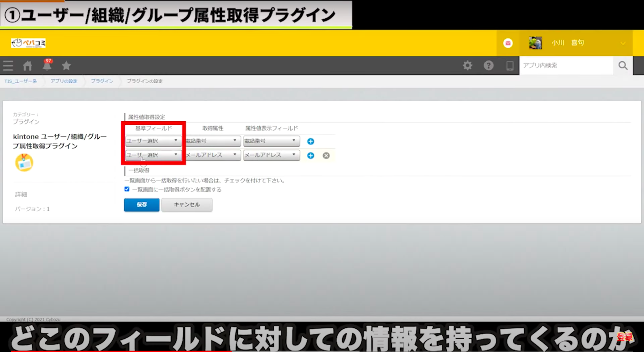Expand second row メールアドレス display field dropdown
This screenshot has height=352, width=644.
pyautogui.click(x=271, y=155)
